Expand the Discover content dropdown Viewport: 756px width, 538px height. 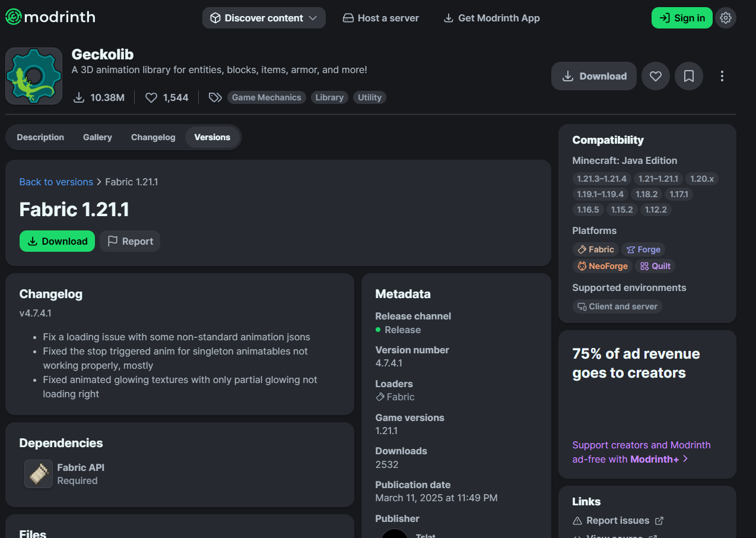[x=264, y=18]
